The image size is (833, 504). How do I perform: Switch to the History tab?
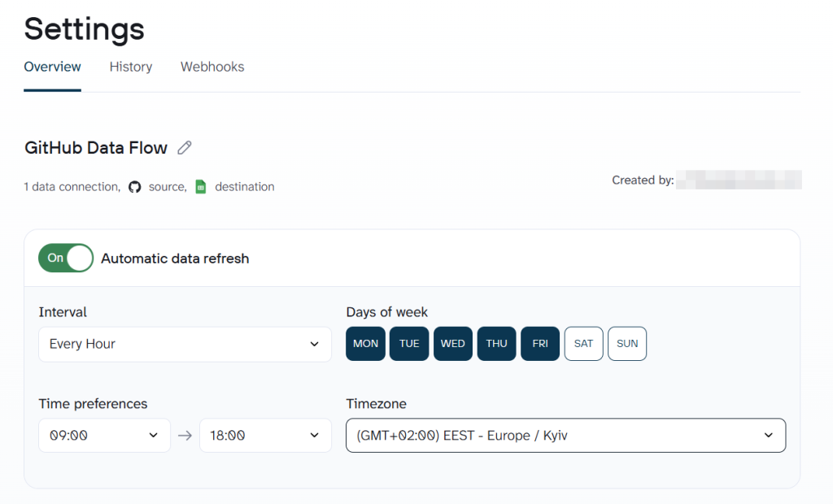(x=130, y=67)
